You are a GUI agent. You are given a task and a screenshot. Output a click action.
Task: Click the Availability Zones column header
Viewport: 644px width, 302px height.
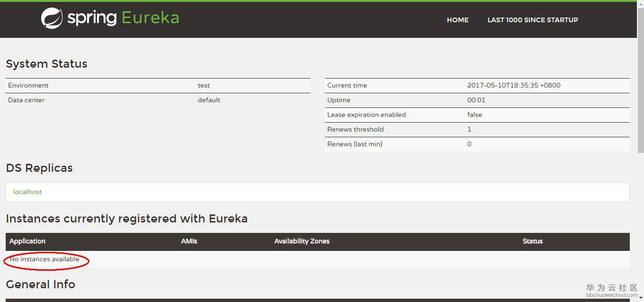(302, 241)
